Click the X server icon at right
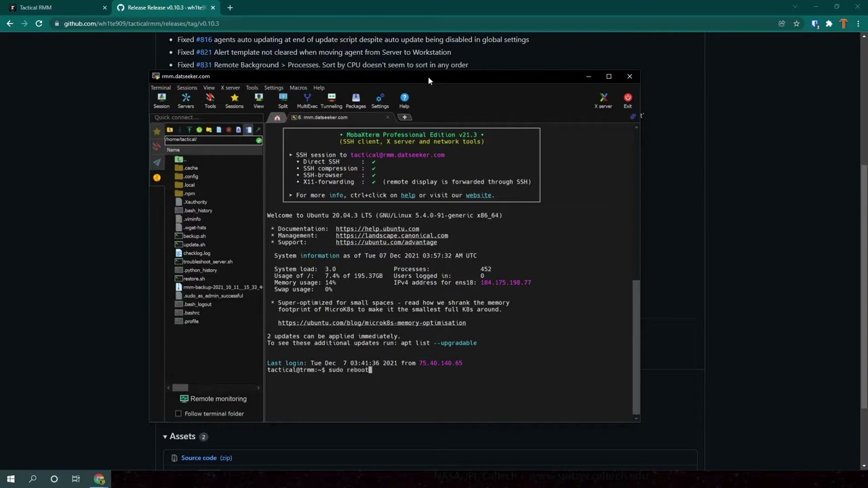This screenshot has height=488, width=868. click(604, 100)
